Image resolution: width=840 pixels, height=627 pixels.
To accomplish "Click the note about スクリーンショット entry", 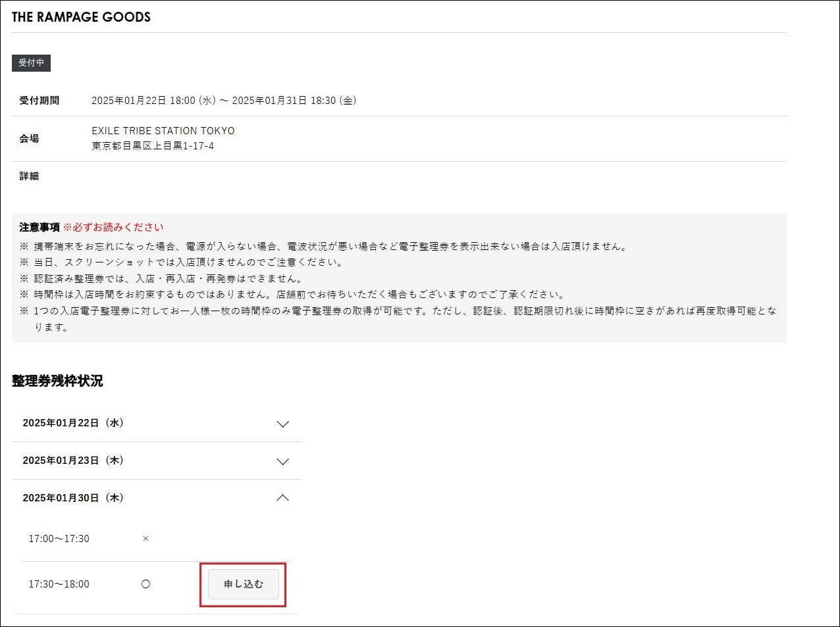I will pyautogui.click(x=182, y=263).
